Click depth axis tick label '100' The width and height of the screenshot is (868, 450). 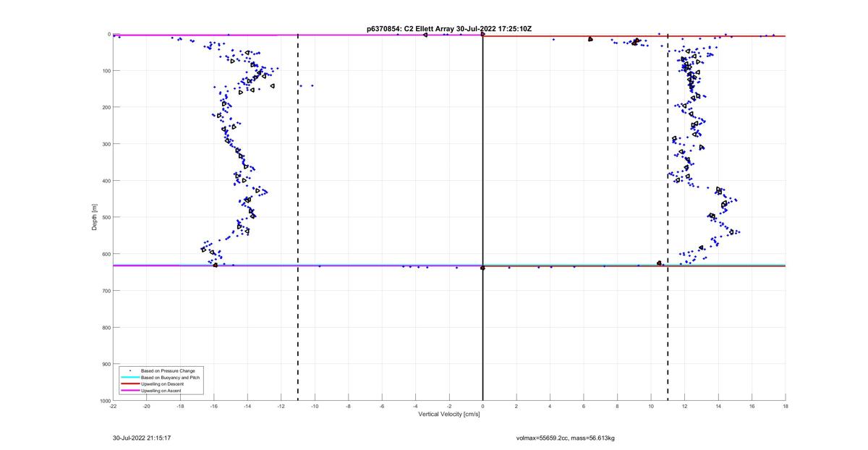[106, 71]
